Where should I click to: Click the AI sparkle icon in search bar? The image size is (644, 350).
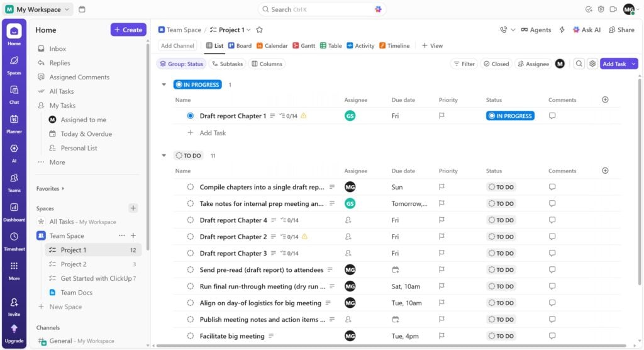click(x=378, y=9)
